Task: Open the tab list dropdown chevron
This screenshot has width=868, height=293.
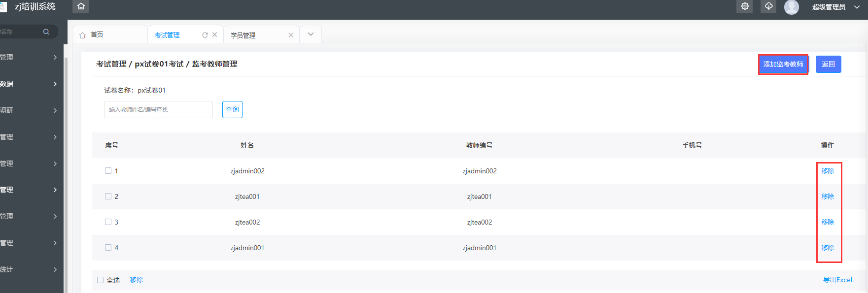Action: pyautogui.click(x=311, y=34)
